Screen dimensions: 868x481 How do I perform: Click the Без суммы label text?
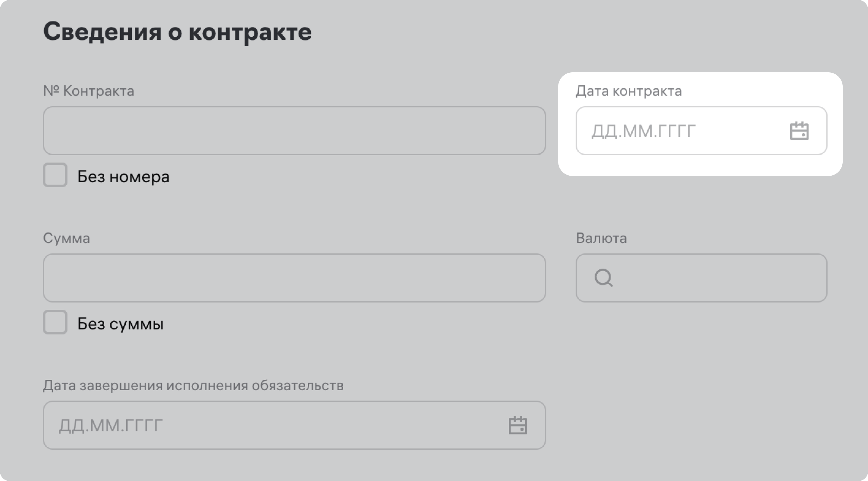click(x=120, y=324)
